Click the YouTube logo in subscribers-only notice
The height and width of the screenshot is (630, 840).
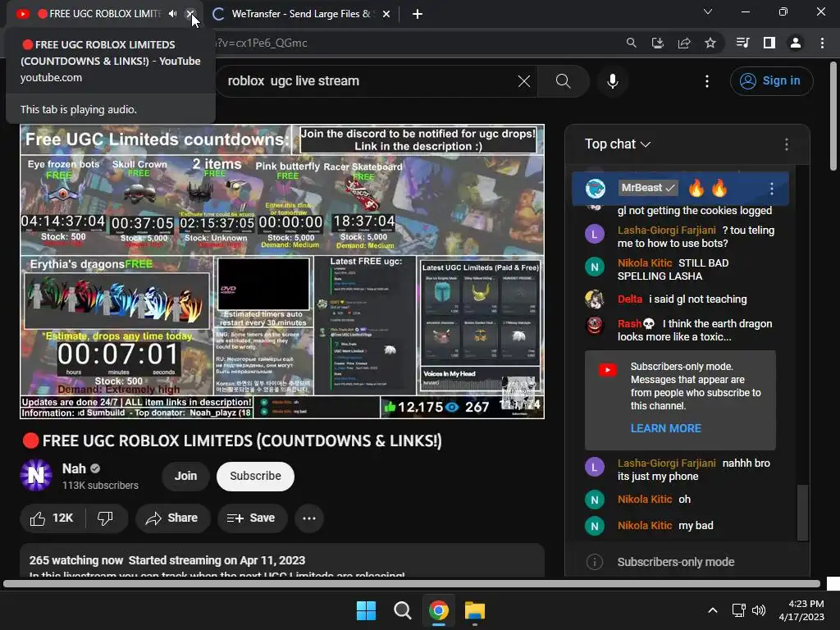click(x=608, y=370)
